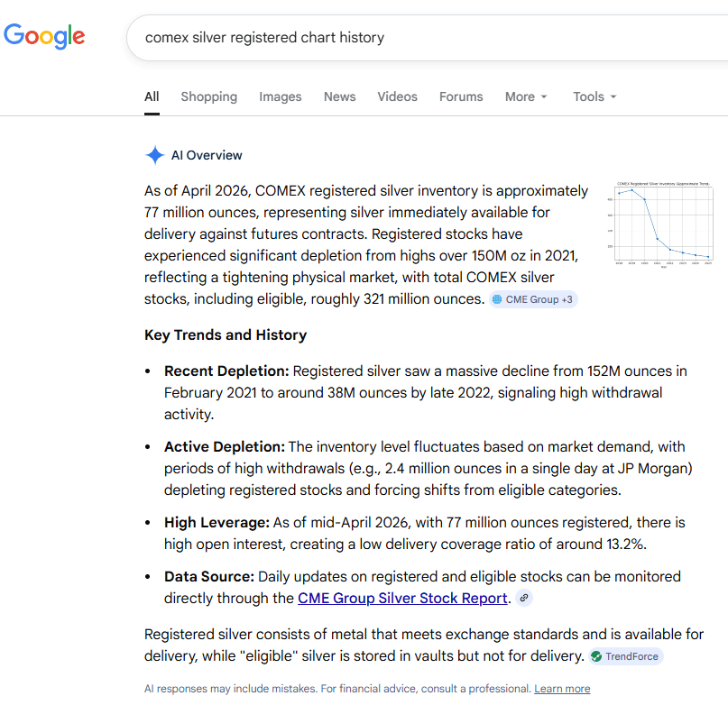
Task: Click the CME Group +3 source chip
Action: click(533, 299)
